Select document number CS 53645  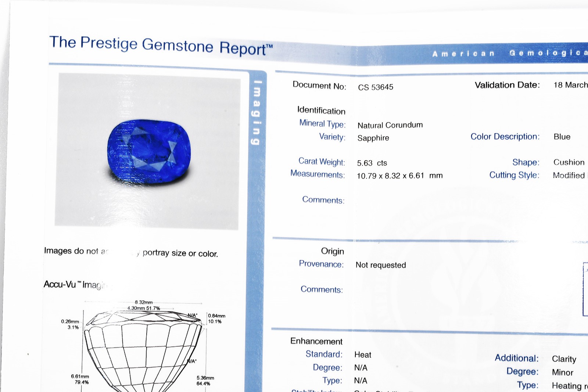[376, 87]
